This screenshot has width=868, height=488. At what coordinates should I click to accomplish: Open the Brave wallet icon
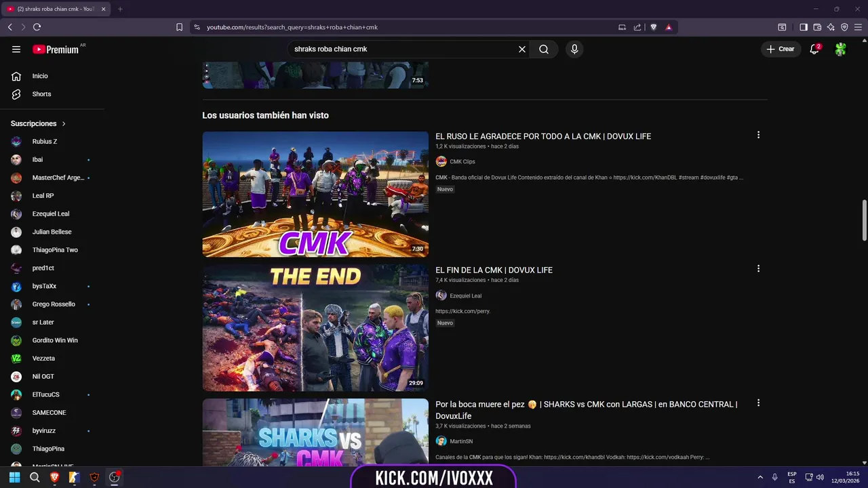pos(817,27)
